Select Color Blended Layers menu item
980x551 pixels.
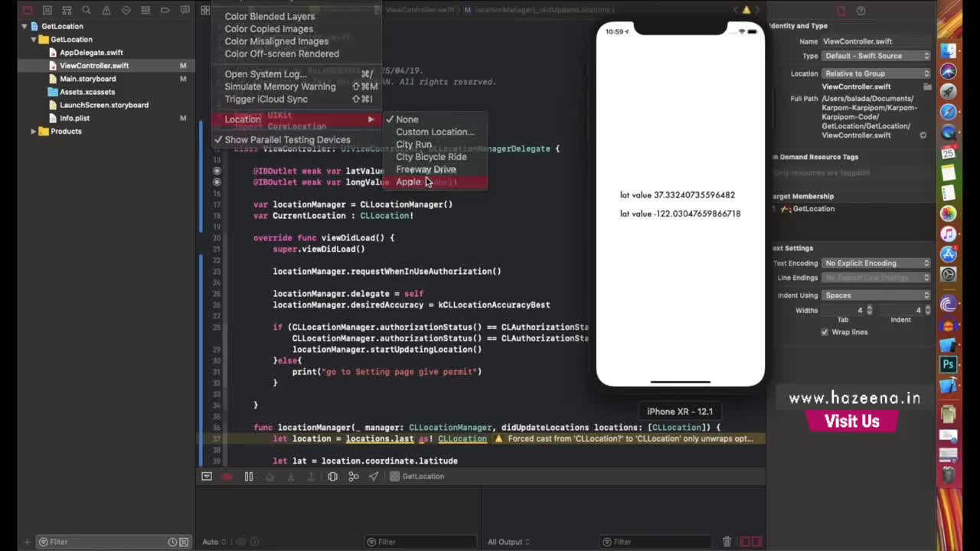coord(296,16)
